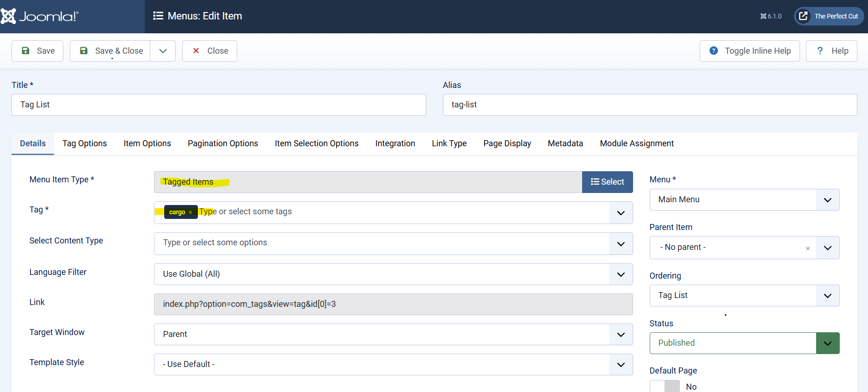Open Select Content Type dropdown

click(x=394, y=243)
